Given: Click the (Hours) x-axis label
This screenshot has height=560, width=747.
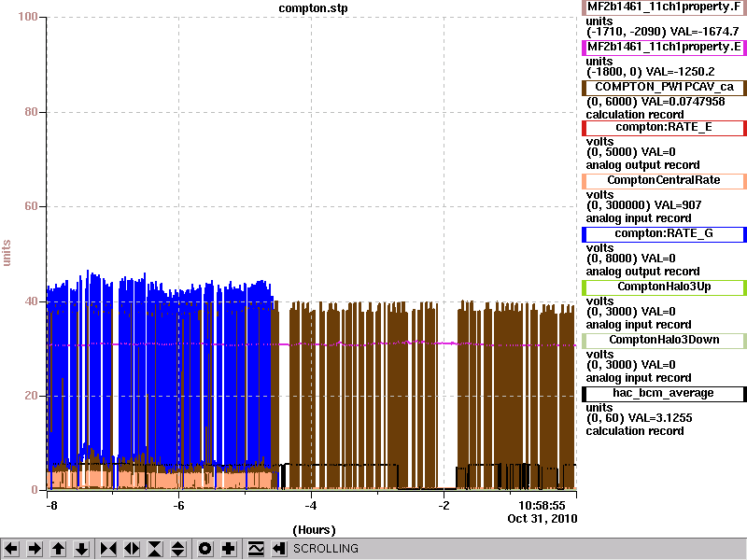Looking at the screenshot, I should (314, 530).
